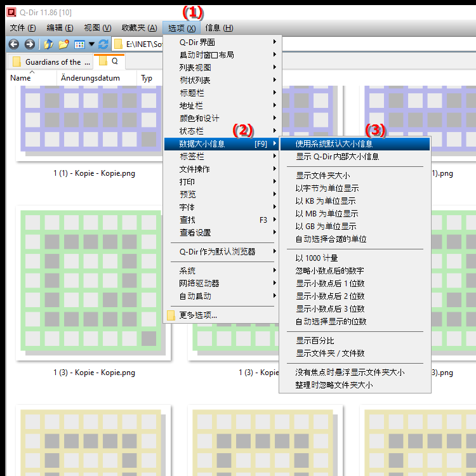This screenshot has height=476, width=476.
Task: Click the folder icon in address bar
Action: click(118, 44)
